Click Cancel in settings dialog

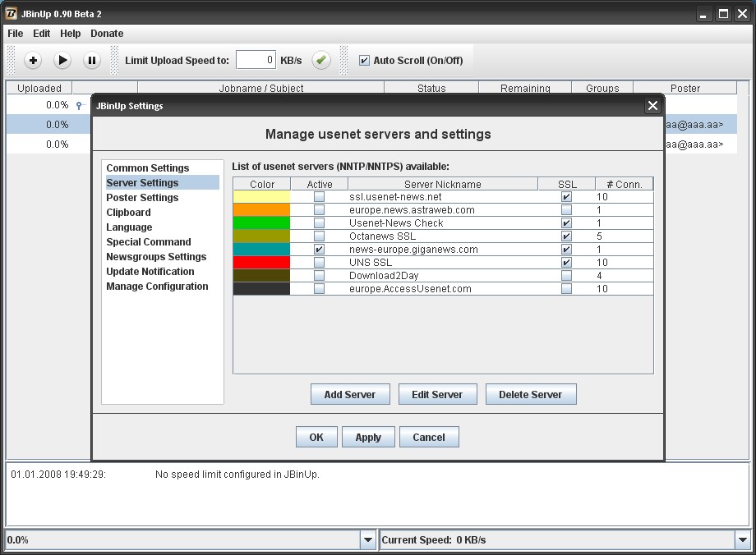(x=429, y=437)
